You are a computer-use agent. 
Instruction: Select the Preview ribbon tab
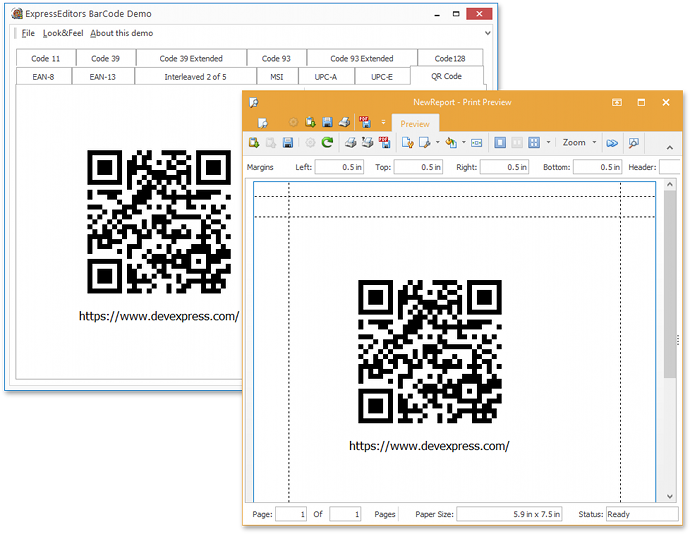[414, 124]
